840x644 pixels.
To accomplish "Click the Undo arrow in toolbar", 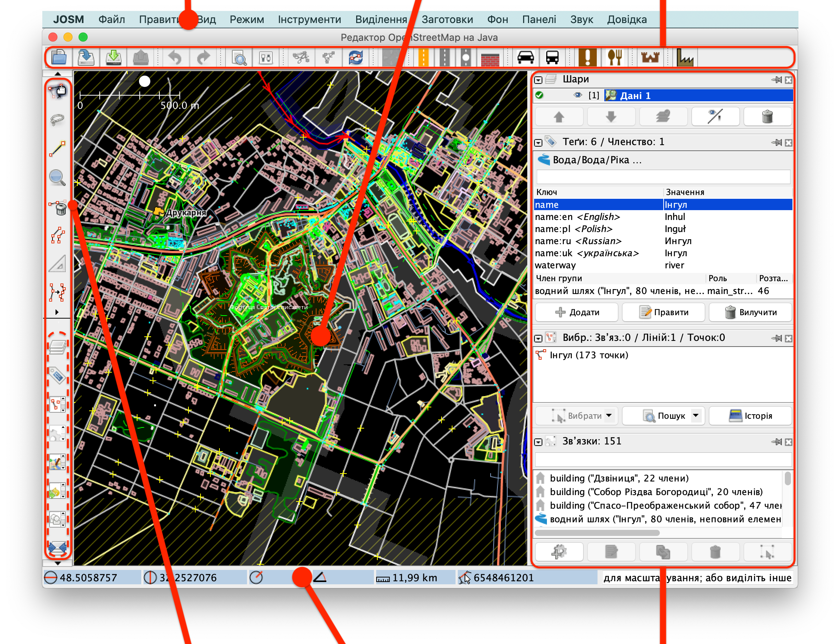I will [x=175, y=57].
